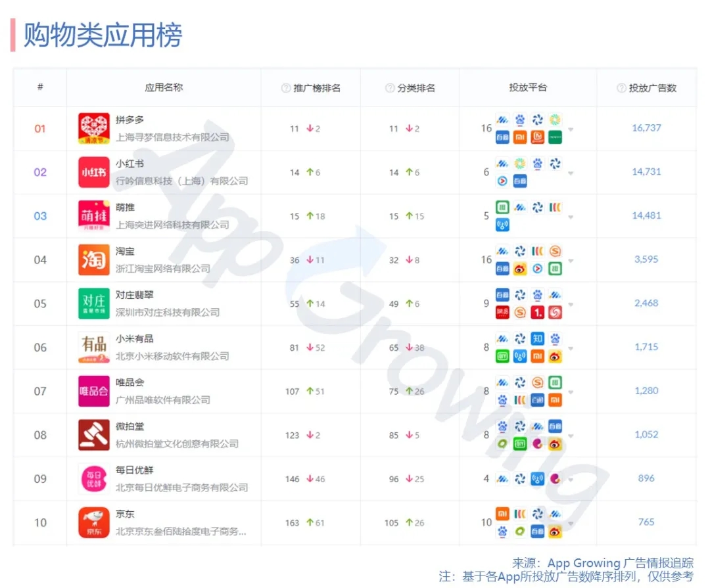The image size is (710, 588).
Task: Select the Xiaomi platform icon in 拼多多 row
Action: (x=520, y=137)
